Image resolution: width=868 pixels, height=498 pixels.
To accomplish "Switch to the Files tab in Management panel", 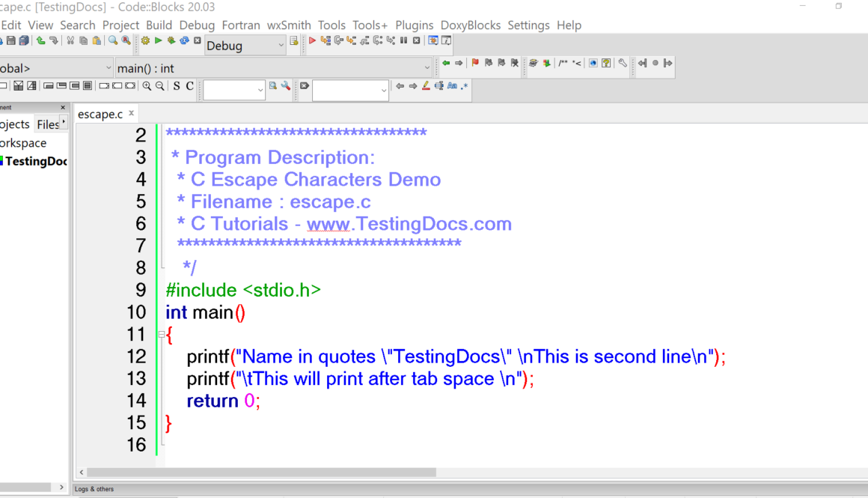I will point(47,124).
